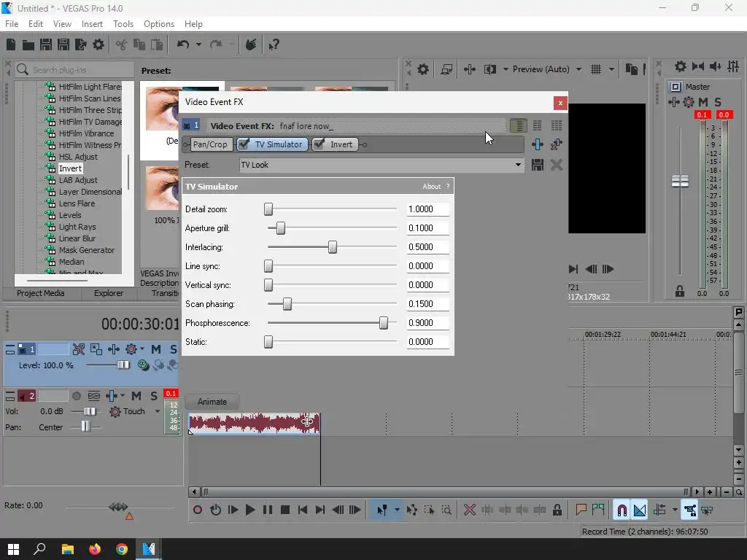The height and width of the screenshot is (560, 747).
Task: Open the Normal Edit Tool dropdown arrow
Action: pyautogui.click(x=397, y=510)
